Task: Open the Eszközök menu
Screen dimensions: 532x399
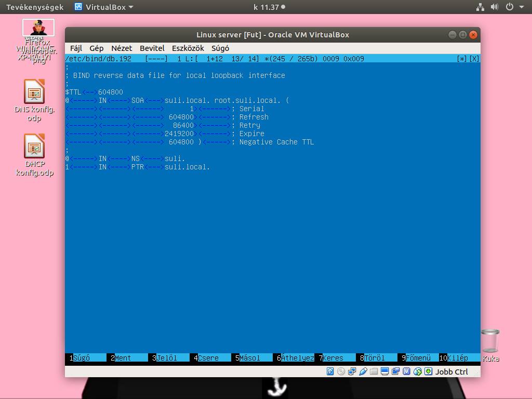Action: [188, 48]
